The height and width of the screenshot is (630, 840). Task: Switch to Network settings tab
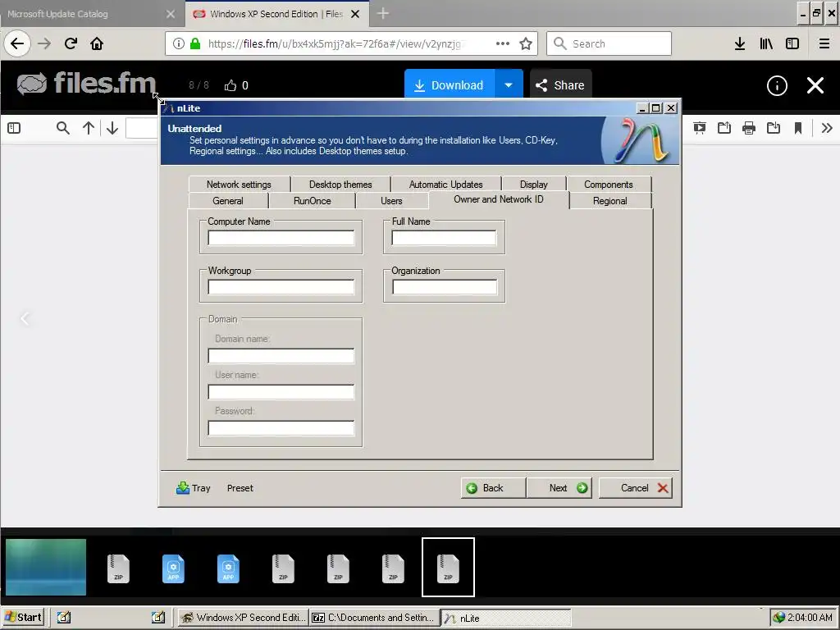click(239, 184)
